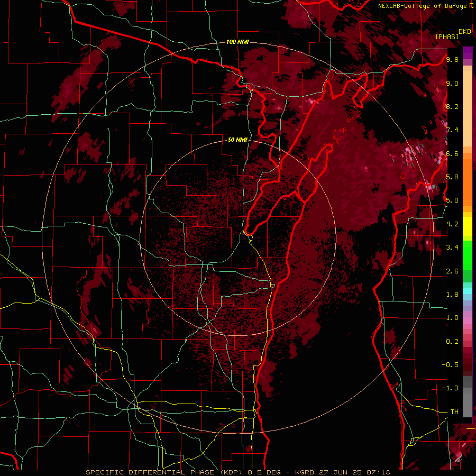476x476 pixels.
Task: Click the bright green segment of the color bar
Action: (467, 255)
